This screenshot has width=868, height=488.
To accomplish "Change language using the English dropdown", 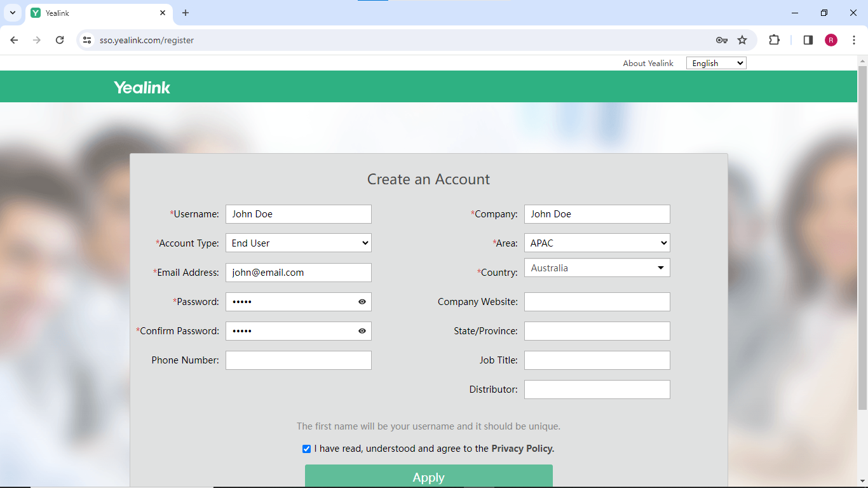I will click(x=716, y=63).
